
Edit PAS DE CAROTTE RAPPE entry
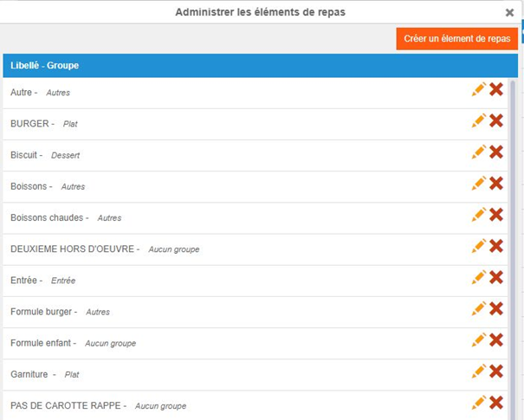tap(478, 403)
